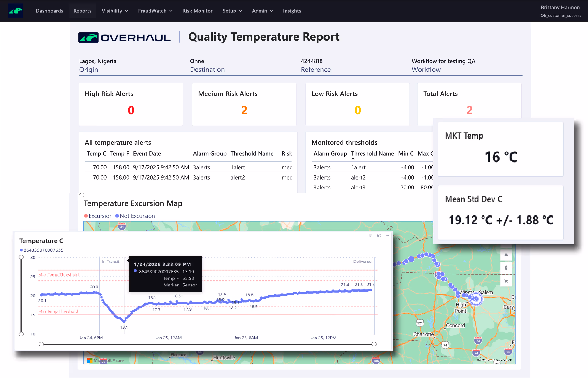This screenshot has height=378, width=588.
Task: Click the chart focus mode icon
Action: click(379, 235)
